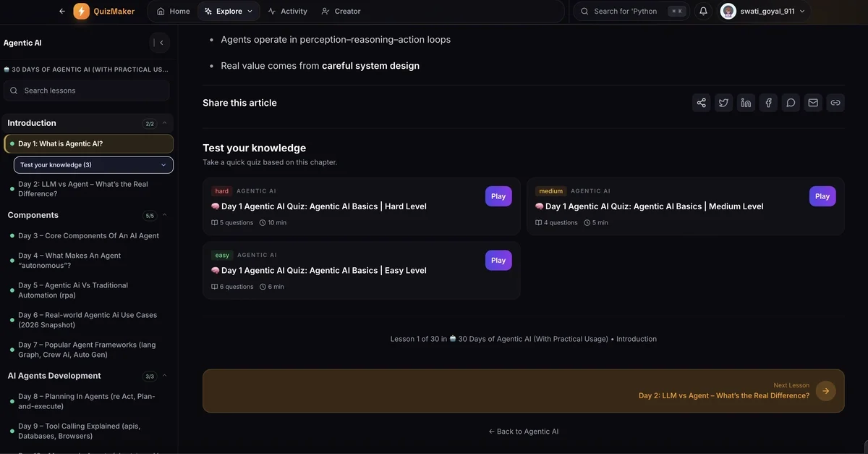Collapse the sidebar panel
This screenshot has width=868, height=454.
(x=159, y=43)
